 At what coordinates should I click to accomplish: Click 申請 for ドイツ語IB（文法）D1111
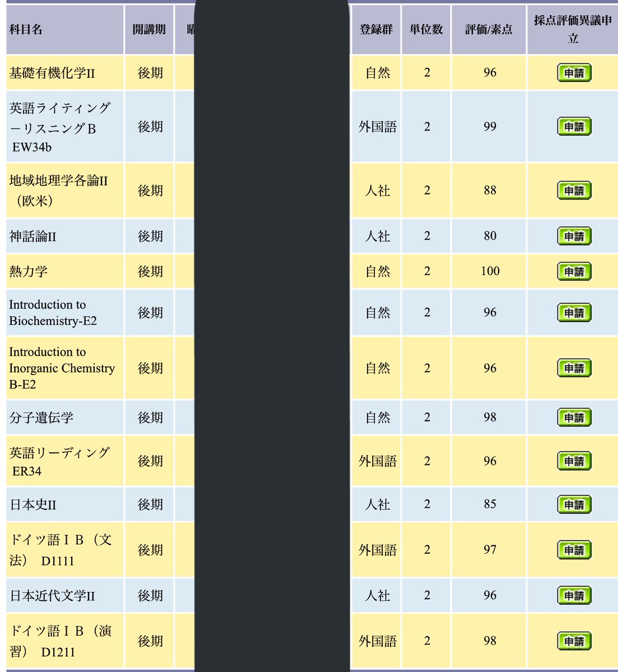[x=574, y=550]
